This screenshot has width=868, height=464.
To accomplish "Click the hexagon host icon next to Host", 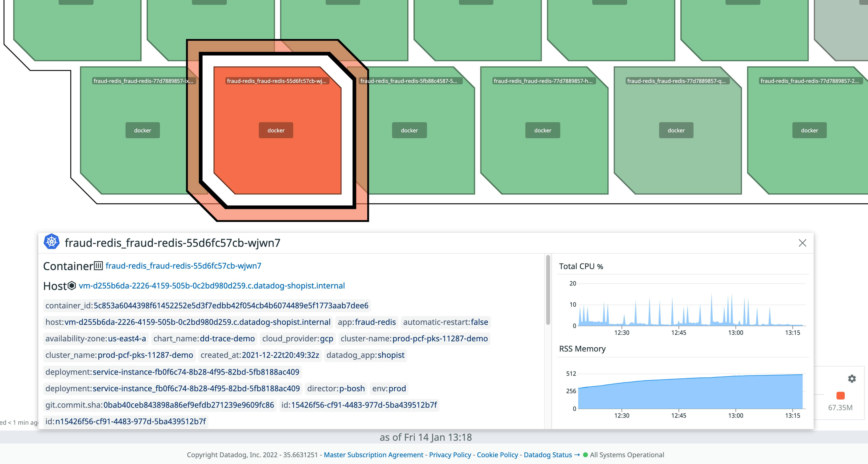I will click(x=72, y=286).
